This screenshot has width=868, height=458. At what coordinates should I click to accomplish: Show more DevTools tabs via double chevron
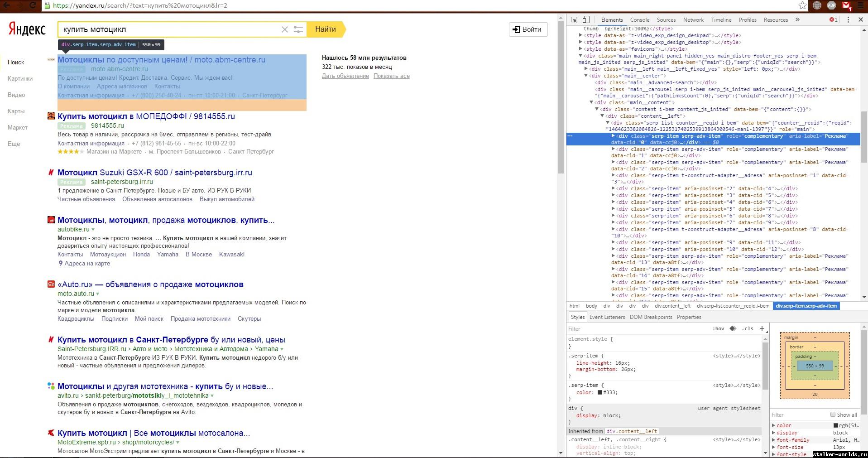pyautogui.click(x=797, y=19)
